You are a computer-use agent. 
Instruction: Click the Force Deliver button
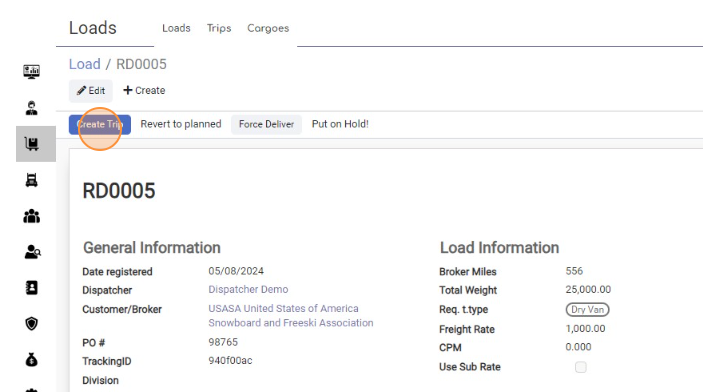[266, 124]
